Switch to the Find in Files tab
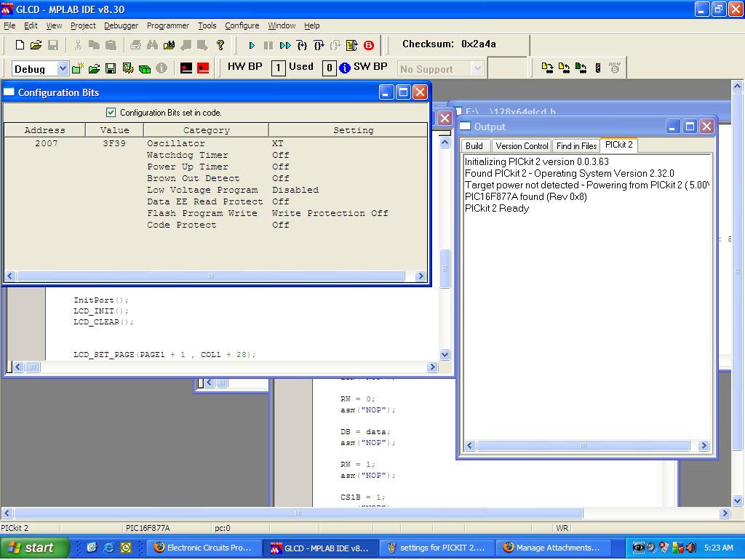Image resolution: width=745 pixels, height=560 pixels. click(x=576, y=146)
